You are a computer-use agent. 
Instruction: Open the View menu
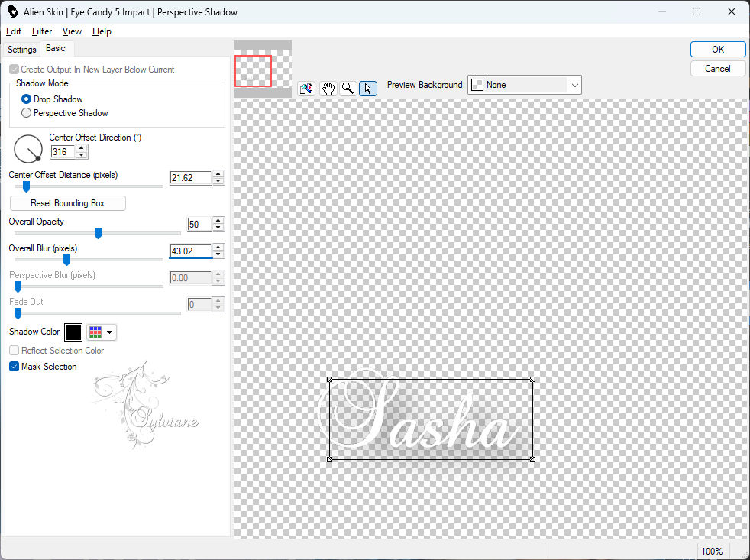72,31
